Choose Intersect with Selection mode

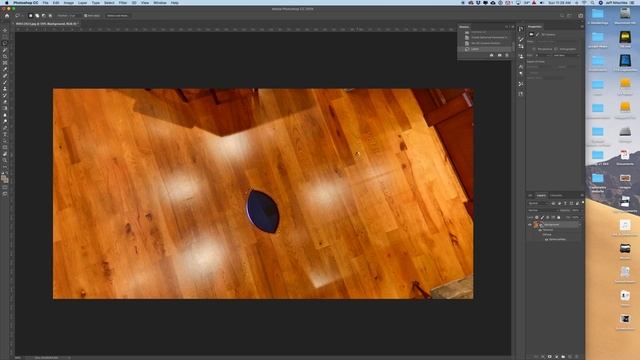click(x=50, y=16)
